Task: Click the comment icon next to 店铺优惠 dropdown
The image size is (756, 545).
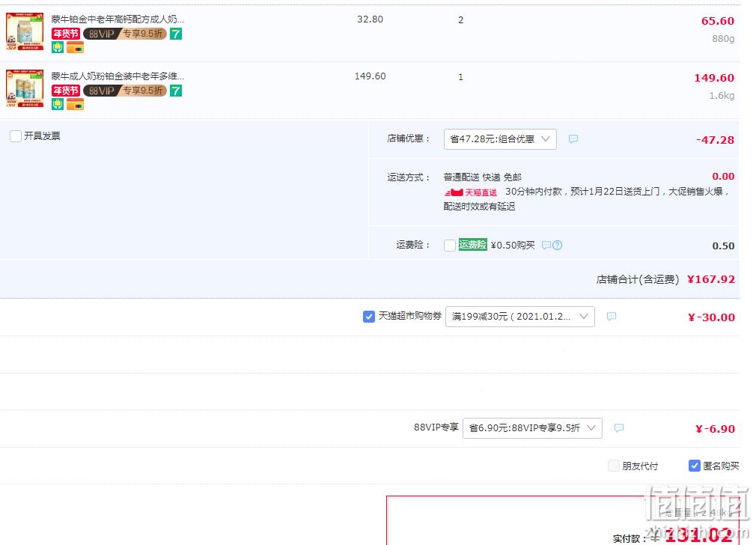Action: pyautogui.click(x=573, y=139)
